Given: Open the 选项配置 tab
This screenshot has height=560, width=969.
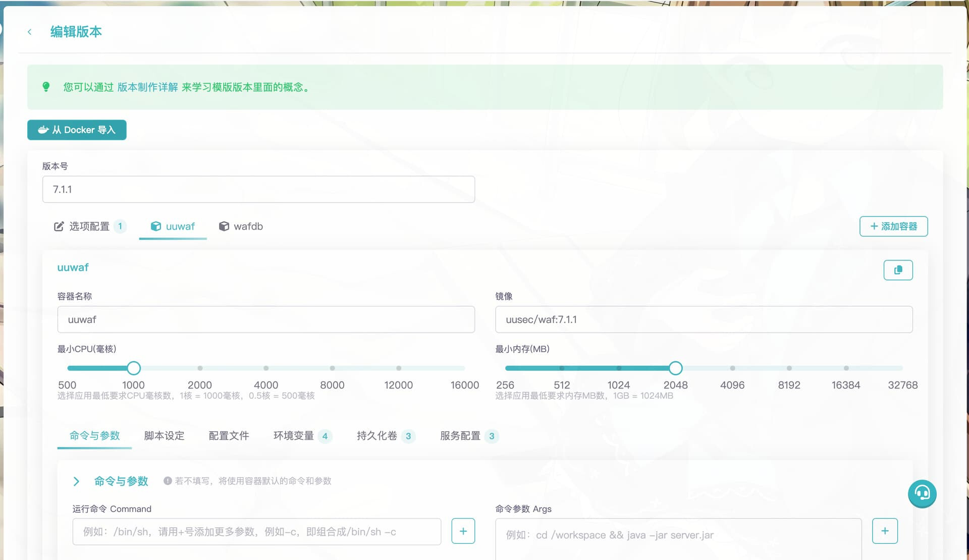Looking at the screenshot, I should pyautogui.click(x=89, y=227).
